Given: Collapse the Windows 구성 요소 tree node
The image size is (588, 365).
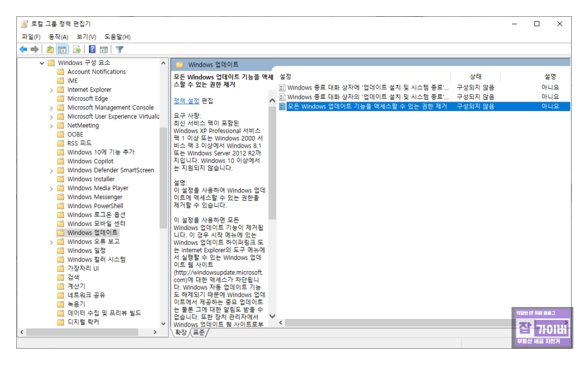Looking at the screenshot, I should 42,63.
